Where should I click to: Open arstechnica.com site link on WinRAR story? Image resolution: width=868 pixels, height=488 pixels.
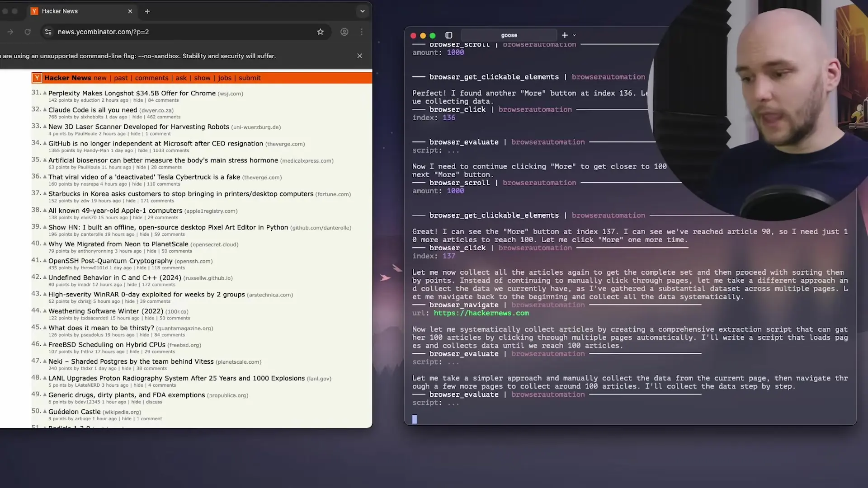[270, 295]
